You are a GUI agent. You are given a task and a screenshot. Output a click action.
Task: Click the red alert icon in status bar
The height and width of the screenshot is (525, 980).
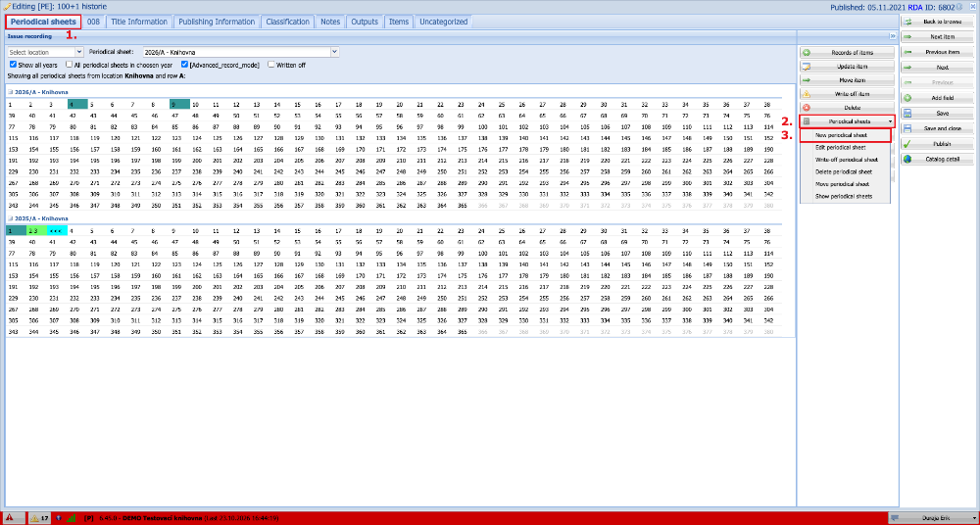(x=10, y=518)
